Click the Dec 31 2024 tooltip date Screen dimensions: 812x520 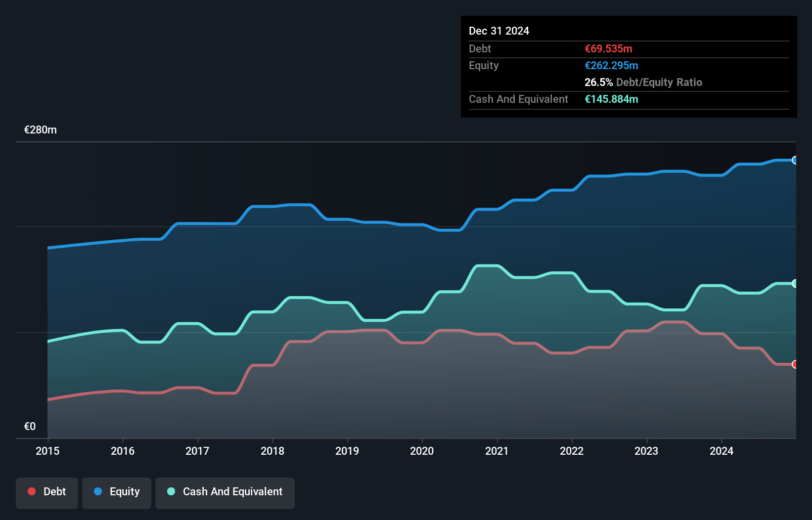click(499, 31)
